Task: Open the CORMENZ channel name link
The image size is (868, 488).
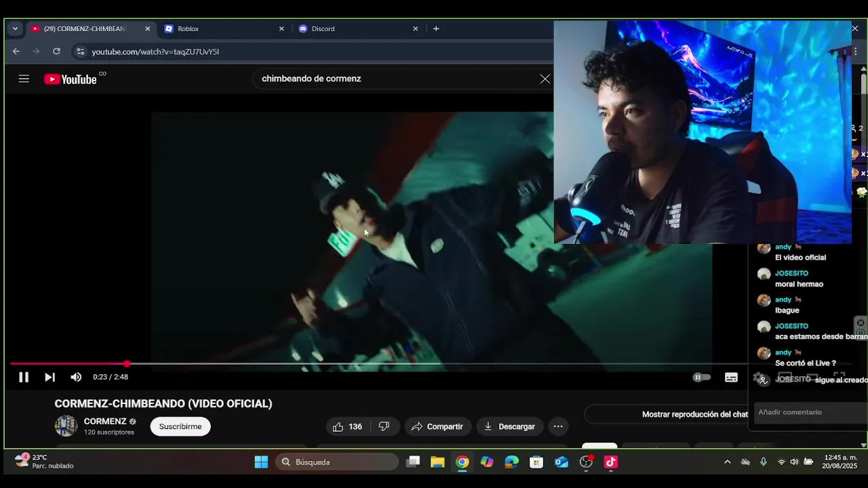Action: click(x=105, y=421)
